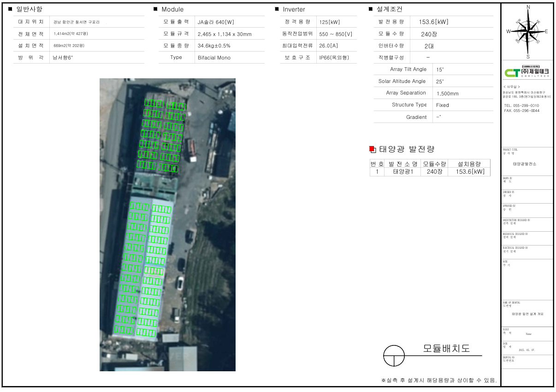556x392 pixels.
Task: Click the 태양광1 row in generation table
Action: 403,172
